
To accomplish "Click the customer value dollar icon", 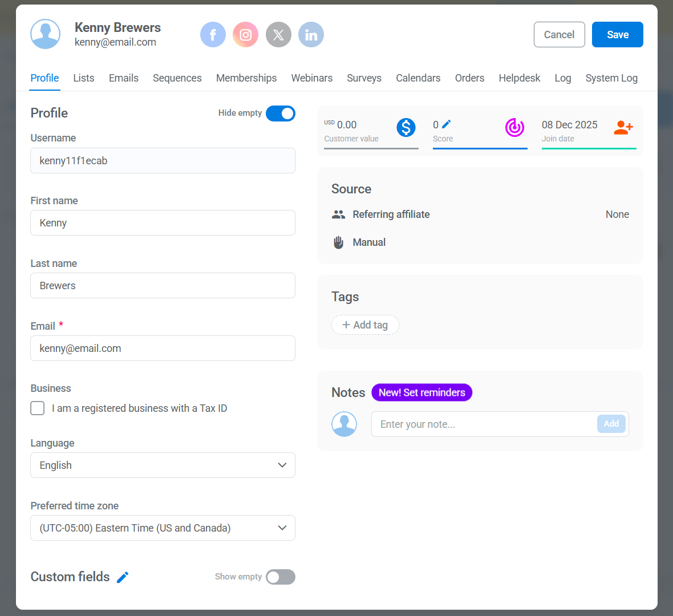I will (406, 127).
